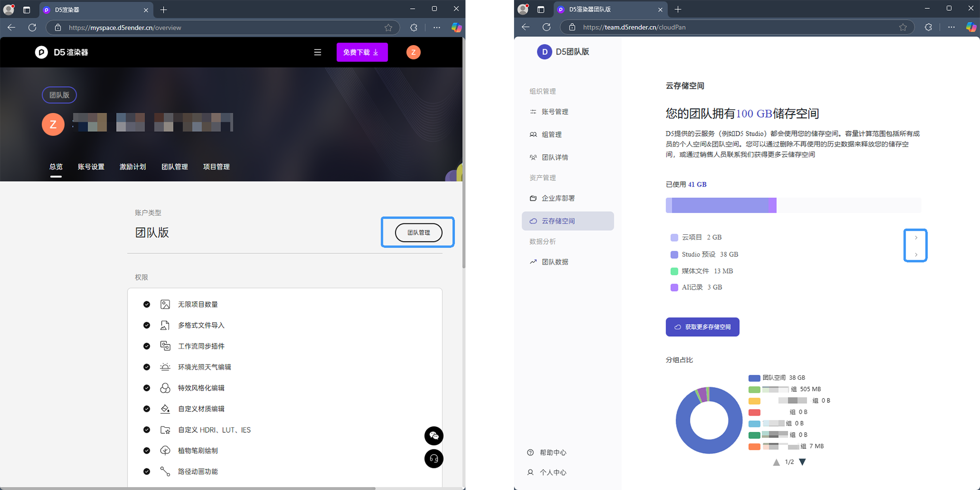Open WeChat contact floating icon

point(434,436)
